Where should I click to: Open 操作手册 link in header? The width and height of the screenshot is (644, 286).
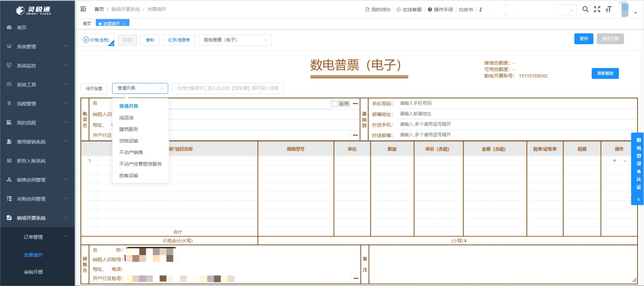440,10
